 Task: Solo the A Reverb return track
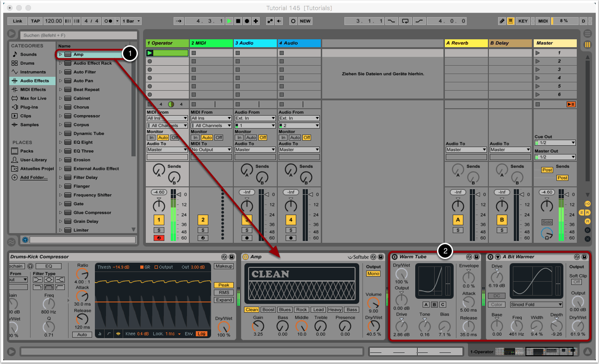point(458,230)
